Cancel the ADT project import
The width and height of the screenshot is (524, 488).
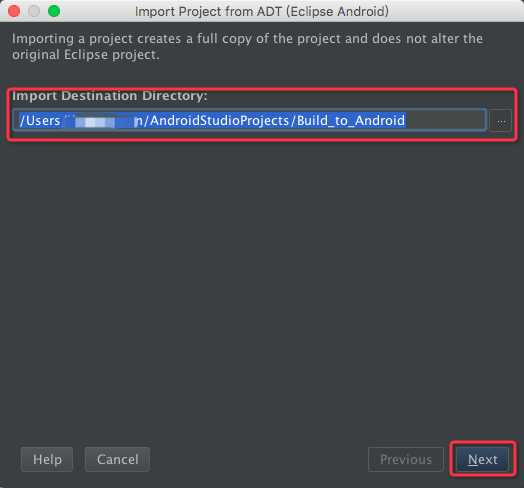[x=117, y=459]
